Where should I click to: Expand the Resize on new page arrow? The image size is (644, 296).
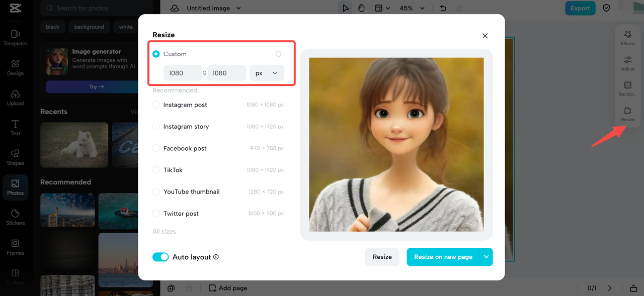(486, 257)
